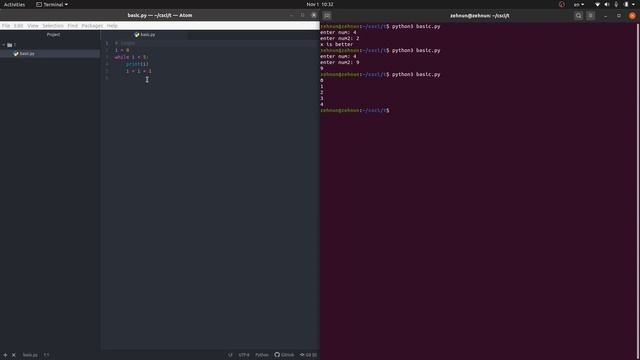Click the i = 0 line in editor
Viewport: 640px width, 360px height.
point(122,50)
